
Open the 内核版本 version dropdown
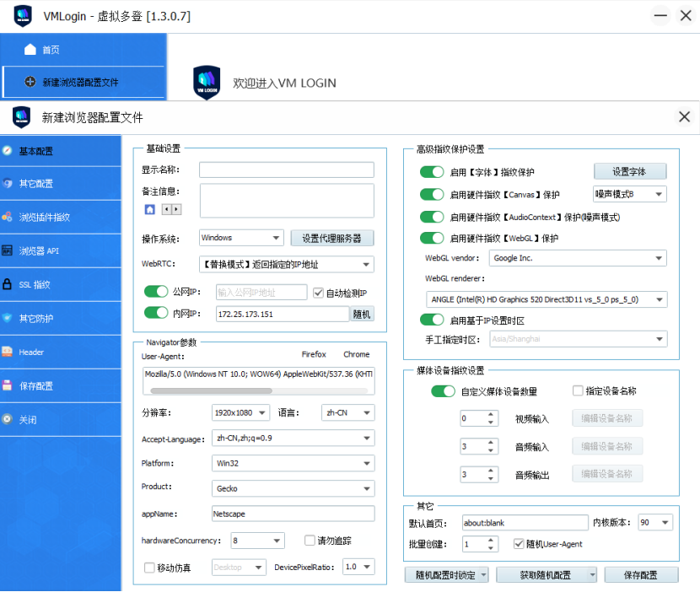pyautogui.click(x=655, y=522)
